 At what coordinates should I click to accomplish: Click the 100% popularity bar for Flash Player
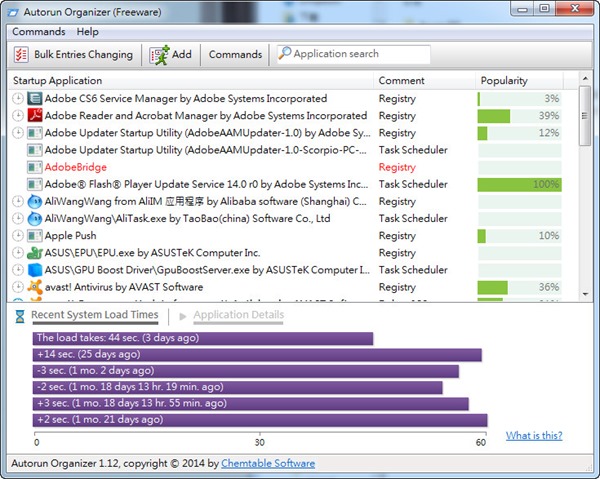pyautogui.click(x=519, y=184)
